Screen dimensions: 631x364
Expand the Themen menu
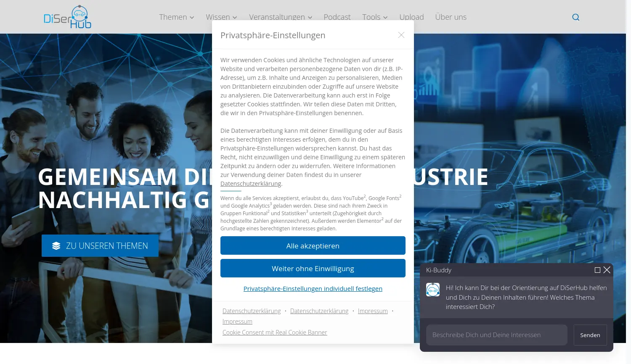[177, 17]
